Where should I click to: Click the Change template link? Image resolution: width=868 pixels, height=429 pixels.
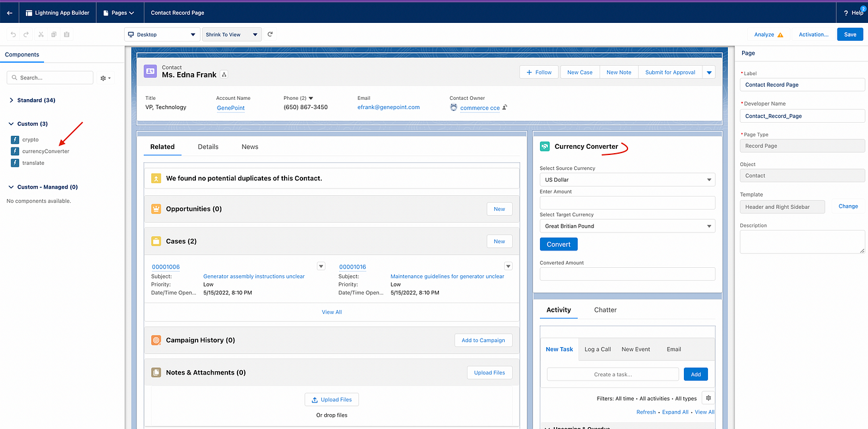coord(848,206)
